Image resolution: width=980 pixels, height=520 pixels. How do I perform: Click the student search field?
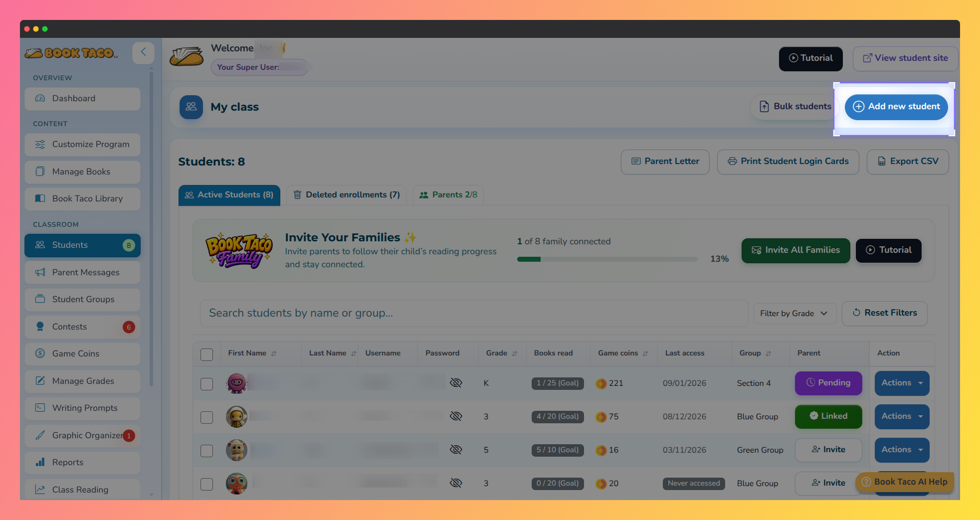click(474, 314)
